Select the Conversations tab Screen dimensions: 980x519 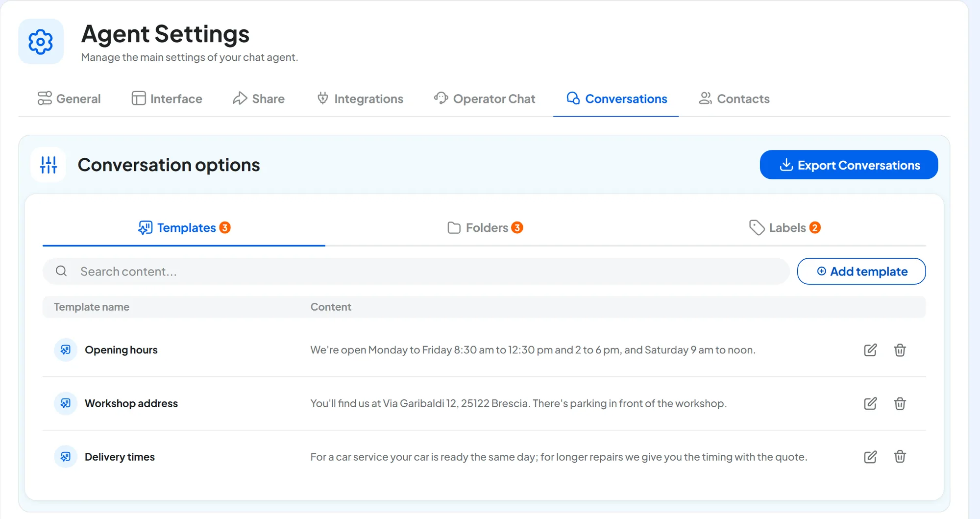tap(616, 99)
